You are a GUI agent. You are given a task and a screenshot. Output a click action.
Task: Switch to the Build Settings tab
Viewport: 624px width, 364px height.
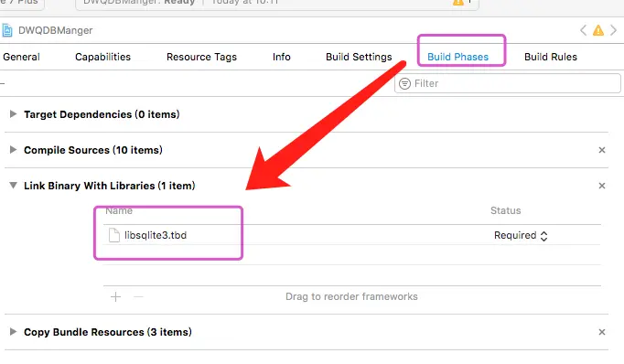tap(359, 57)
